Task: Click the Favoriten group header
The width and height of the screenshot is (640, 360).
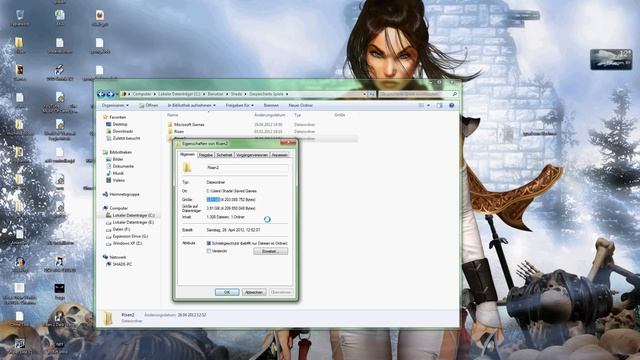Action: 118,117
